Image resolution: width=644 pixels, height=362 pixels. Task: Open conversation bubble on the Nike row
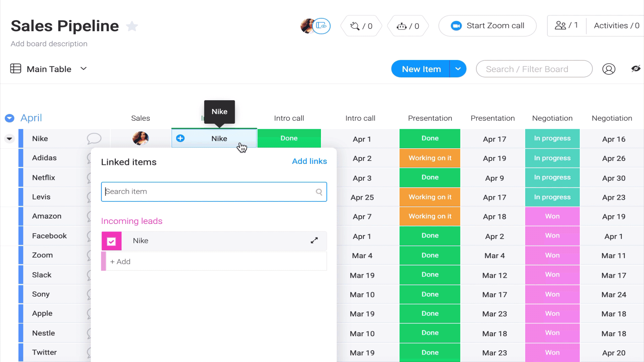click(x=94, y=138)
